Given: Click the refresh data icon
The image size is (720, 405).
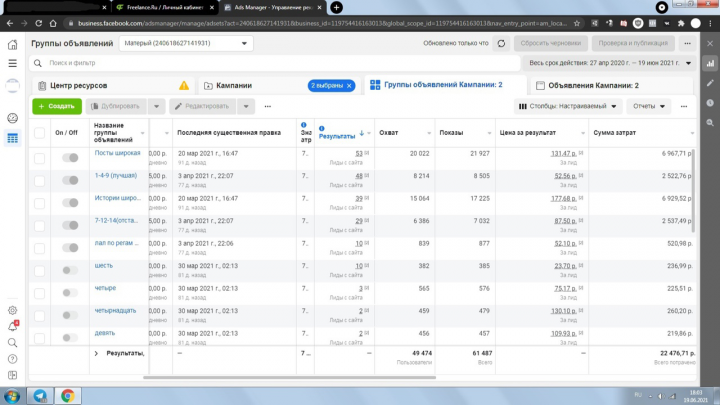Looking at the screenshot, I should tap(501, 43).
